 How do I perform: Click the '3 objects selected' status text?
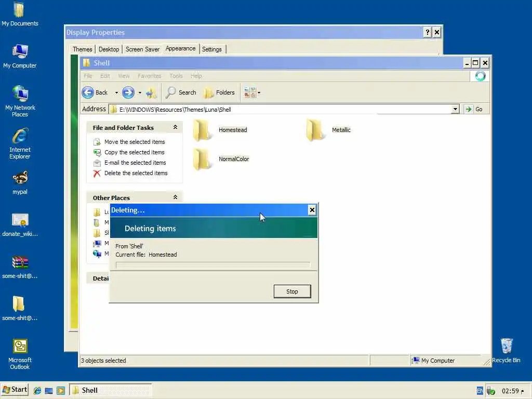click(103, 361)
